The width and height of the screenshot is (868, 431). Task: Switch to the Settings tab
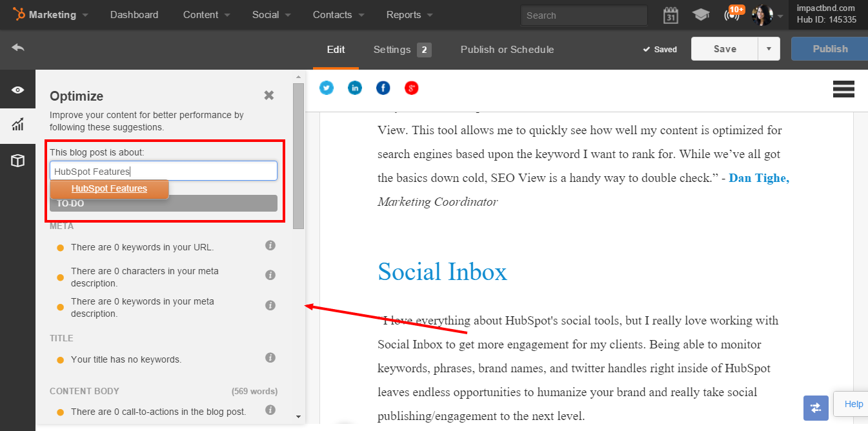[401, 50]
